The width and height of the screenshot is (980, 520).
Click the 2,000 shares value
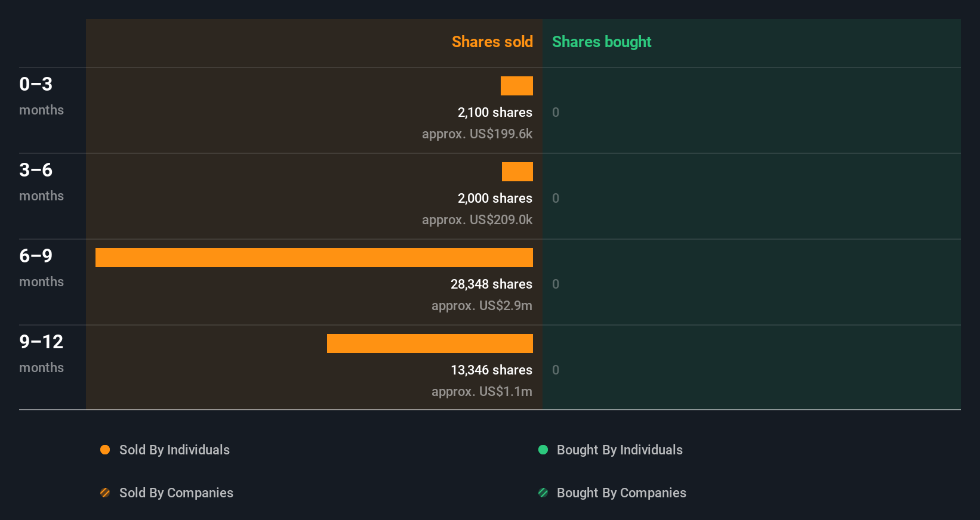pos(495,199)
